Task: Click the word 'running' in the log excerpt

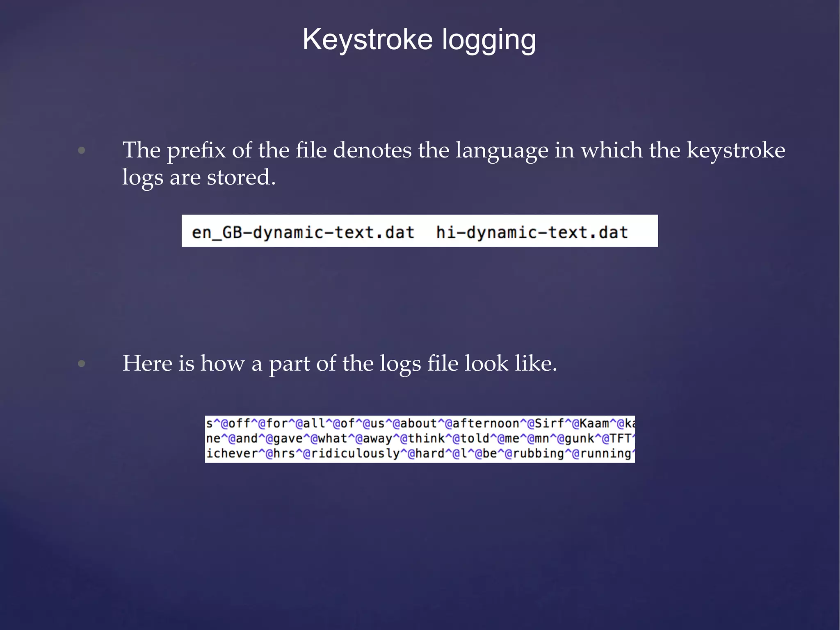Action: pyautogui.click(x=605, y=453)
